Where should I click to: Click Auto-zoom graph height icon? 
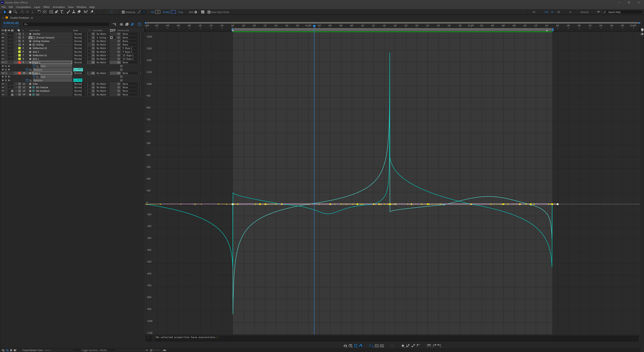pos(371,346)
